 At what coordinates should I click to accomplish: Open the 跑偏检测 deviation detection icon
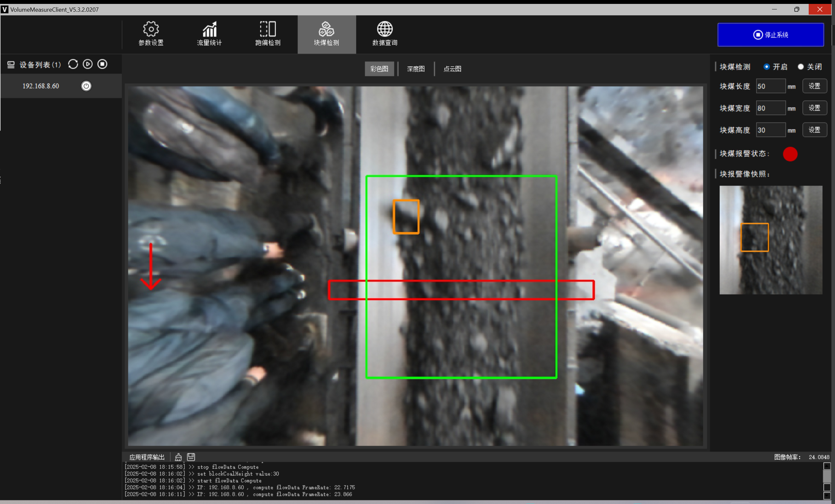pos(268,30)
